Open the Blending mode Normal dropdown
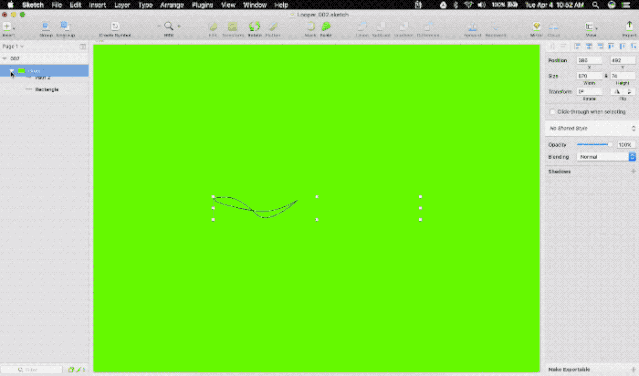Image resolution: width=639 pixels, height=376 pixels. pyautogui.click(x=606, y=157)
